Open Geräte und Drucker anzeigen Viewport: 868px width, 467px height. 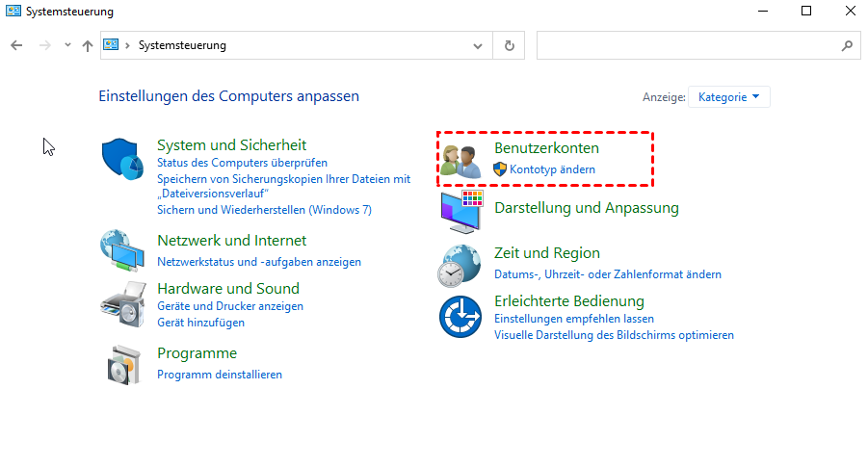point(230,306)
